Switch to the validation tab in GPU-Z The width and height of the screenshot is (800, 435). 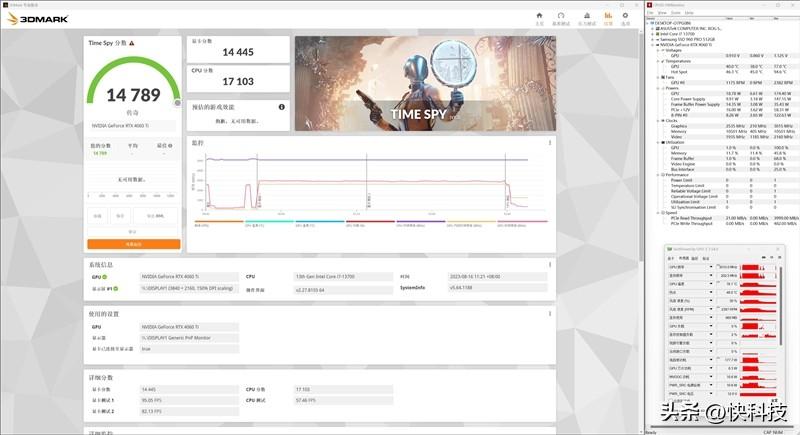tap(706, 259)
